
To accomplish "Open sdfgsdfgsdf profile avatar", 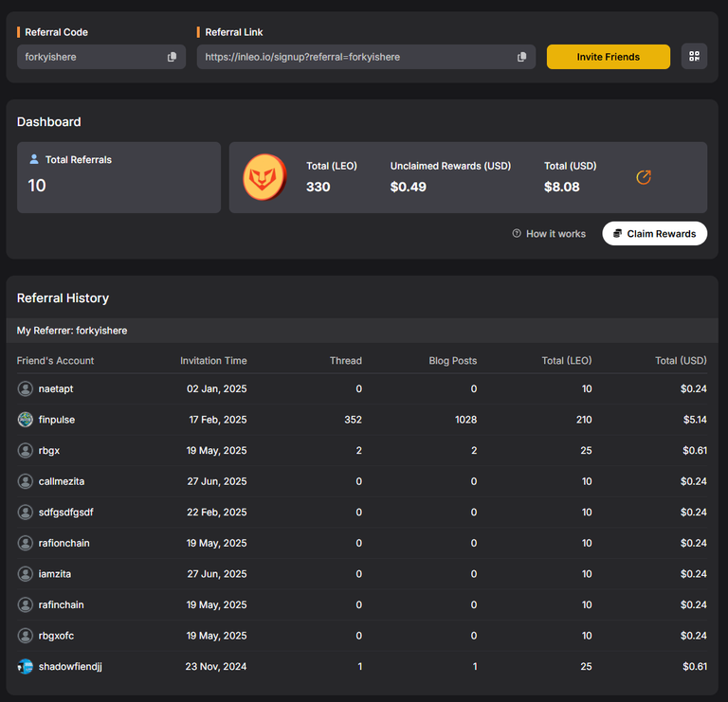I will [x=25, y=513].
